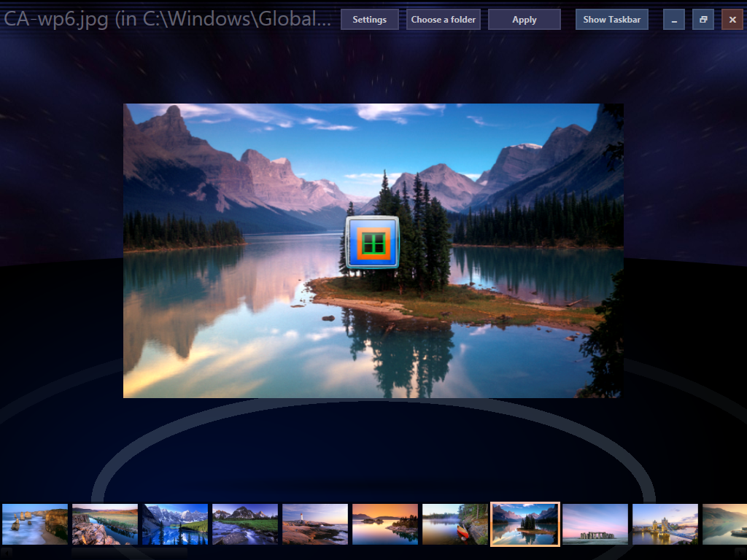747x560 pixels.
Task: Click the large lake and mountains preview image
Action: point(373,251)
